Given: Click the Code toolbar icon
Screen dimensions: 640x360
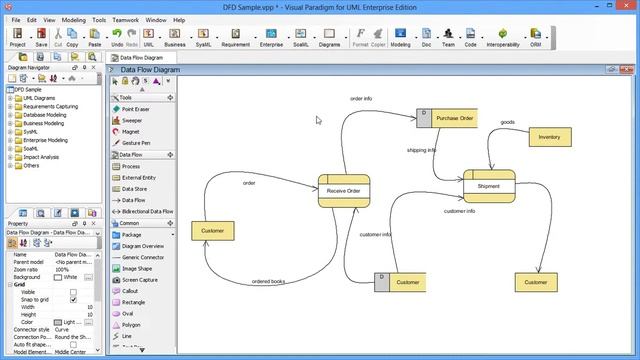Looking at the screenshot, I should [470, 37].
